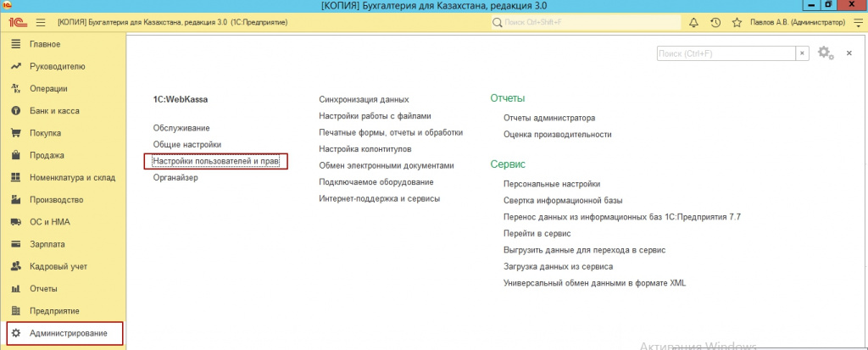
Task: Open Обмен электронными документами link
Action: (387, 165)
